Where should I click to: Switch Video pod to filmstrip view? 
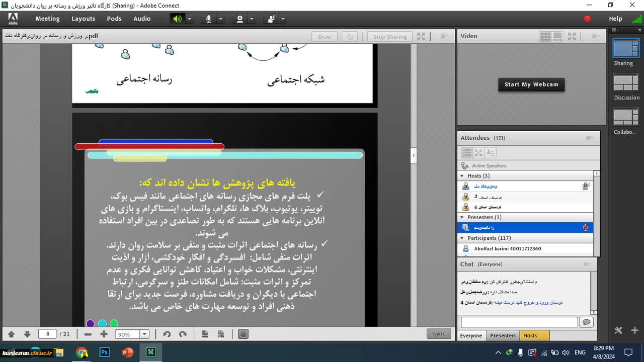(x=557, y=36)
